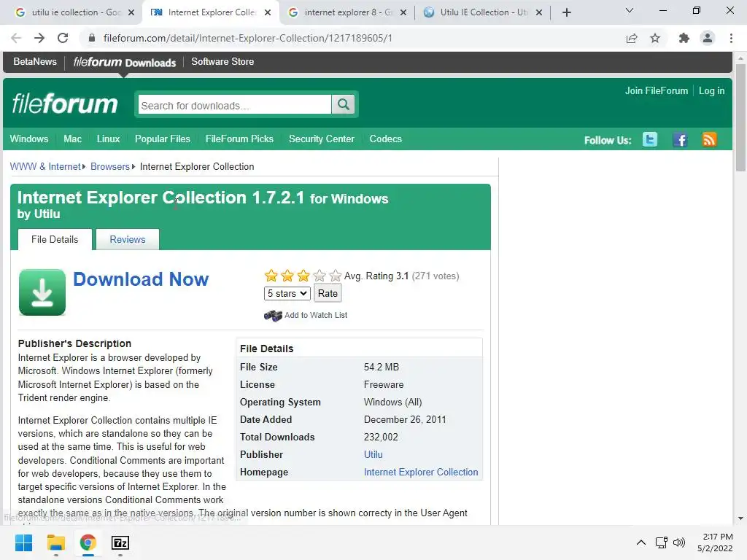Show hidden system tray icons
This screenshot has width=747, height=560.
tap(641, 542)
